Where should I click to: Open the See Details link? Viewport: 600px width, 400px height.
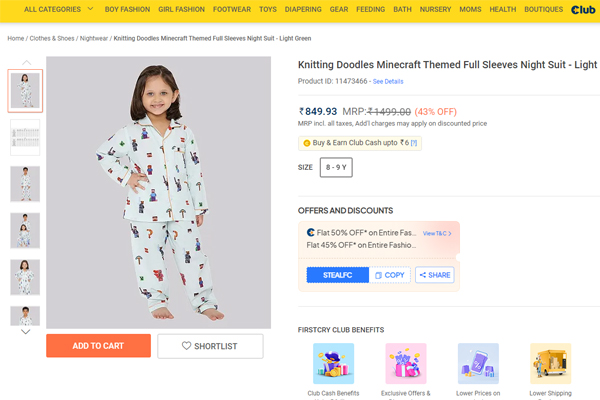click(388, 81)
